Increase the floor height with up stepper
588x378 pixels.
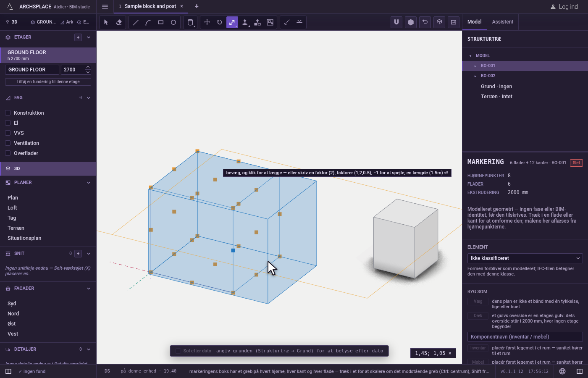coord(88,67)
